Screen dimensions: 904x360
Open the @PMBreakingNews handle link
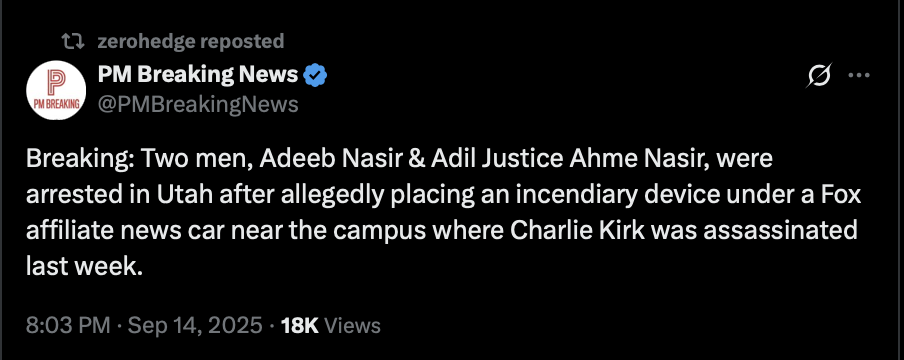click(198, 104)
